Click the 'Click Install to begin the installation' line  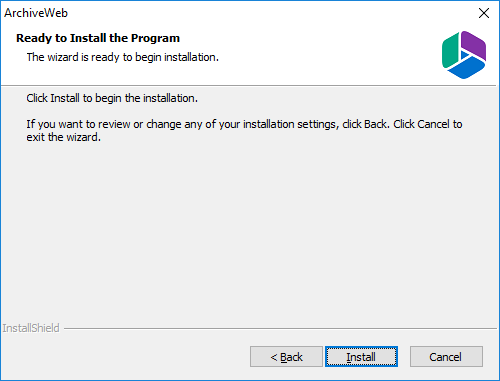point(112,98)
